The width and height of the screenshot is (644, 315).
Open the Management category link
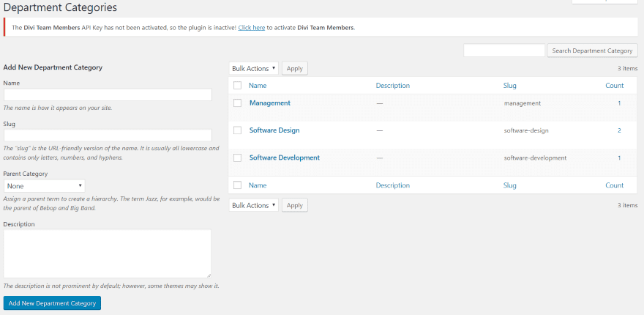click(269, 103)
